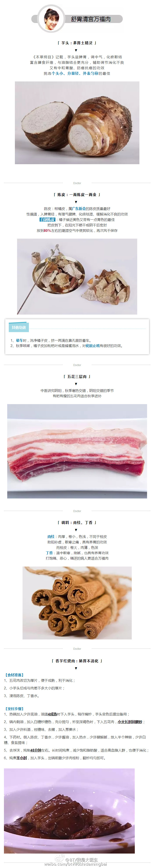Viewport: 151px width, 868px height.
Task: Select the 其他功效 tab label
Action: (x=19, y=327)
